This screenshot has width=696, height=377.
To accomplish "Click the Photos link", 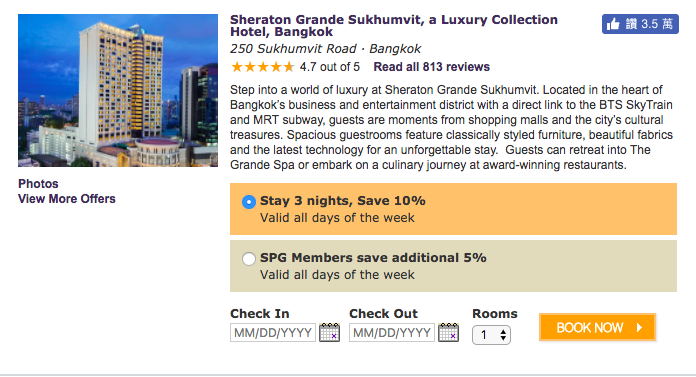I will (38, 184).
